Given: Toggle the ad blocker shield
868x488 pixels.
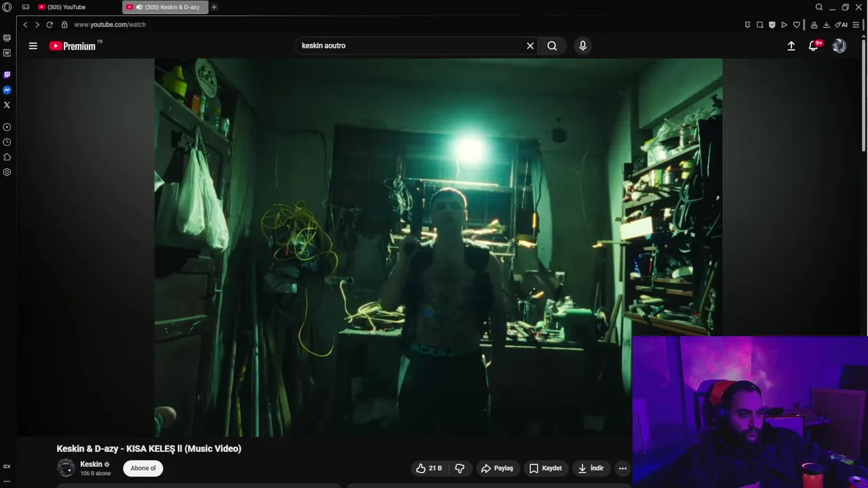Looking at the screenshot, I should 772,24.
